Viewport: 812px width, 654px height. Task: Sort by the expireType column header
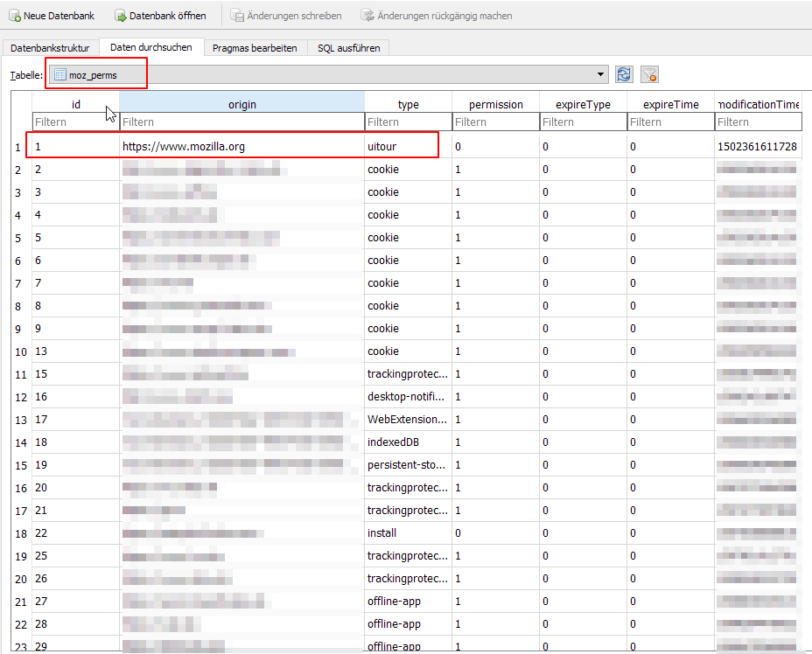[x=584, y=104]
